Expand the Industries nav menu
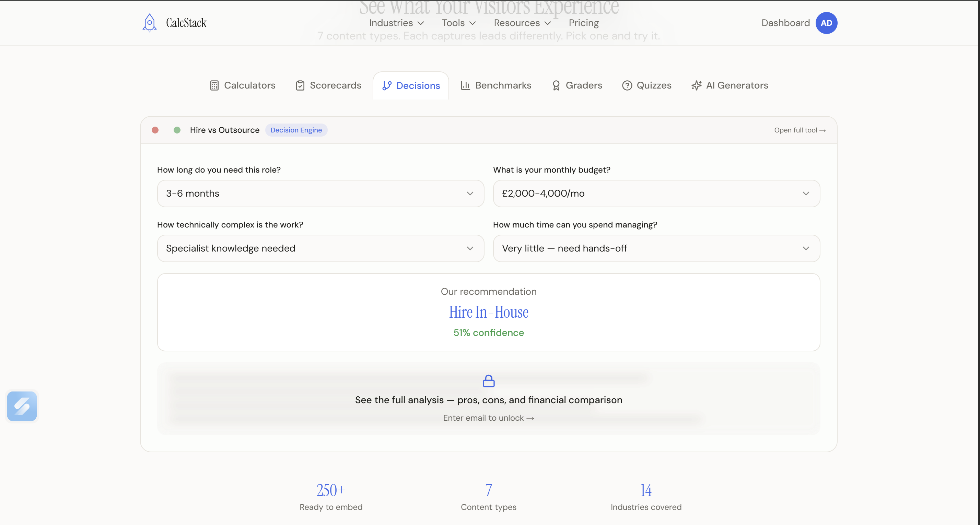The height and width of the screenshot is (525, 980). pyautogui.click(x=396, y=23)
